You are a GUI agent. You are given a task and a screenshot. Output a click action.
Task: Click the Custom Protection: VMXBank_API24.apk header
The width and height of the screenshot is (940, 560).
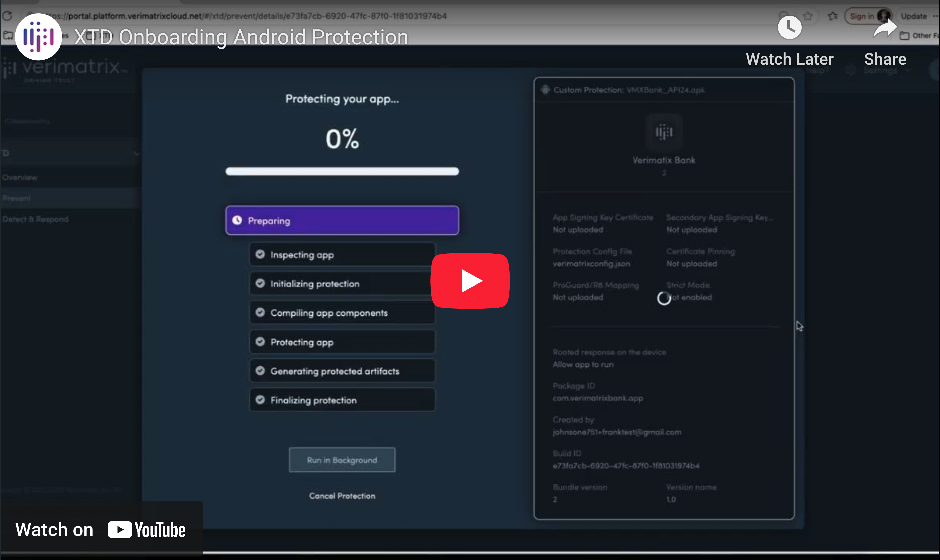tap(629, 90)
